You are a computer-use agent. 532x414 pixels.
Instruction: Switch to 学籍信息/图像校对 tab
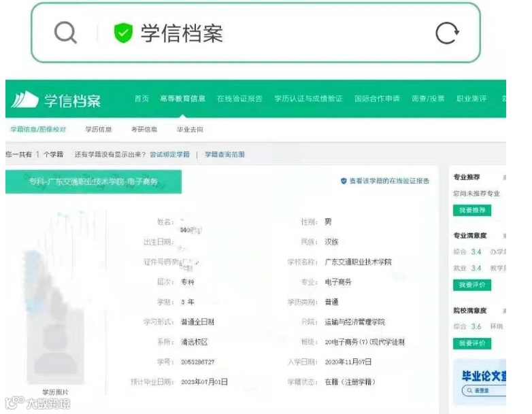tap(38, 129)
